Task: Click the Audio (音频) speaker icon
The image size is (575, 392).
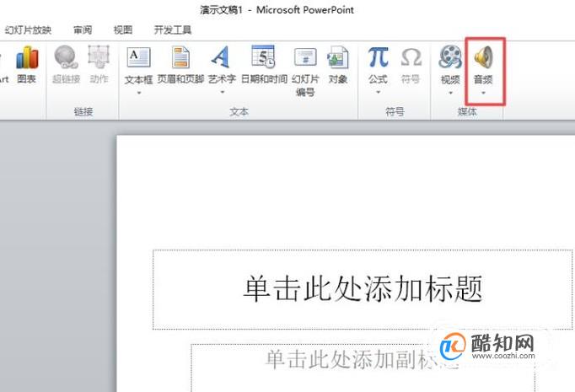Action: (484, 56)
